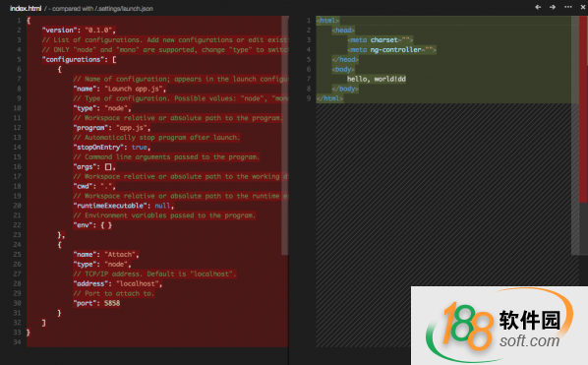Viewport: 588px width, 365px height.
Task: Click line number 34 in left gutter
Action: (x=17, y=342)
